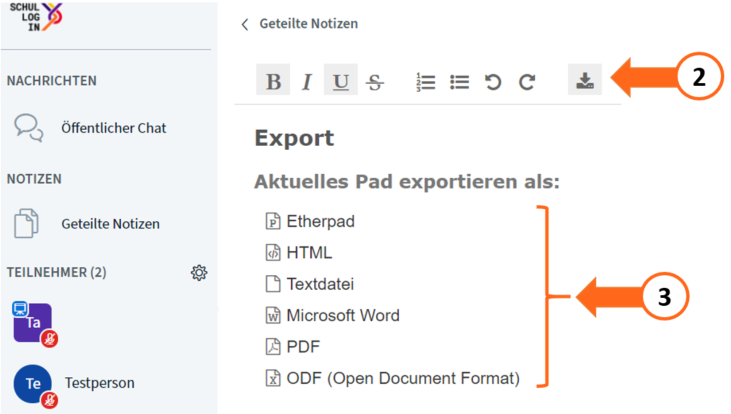Insert a numbered list
The height and width of the screenshot is (414, 731).
tap(425, 82)
